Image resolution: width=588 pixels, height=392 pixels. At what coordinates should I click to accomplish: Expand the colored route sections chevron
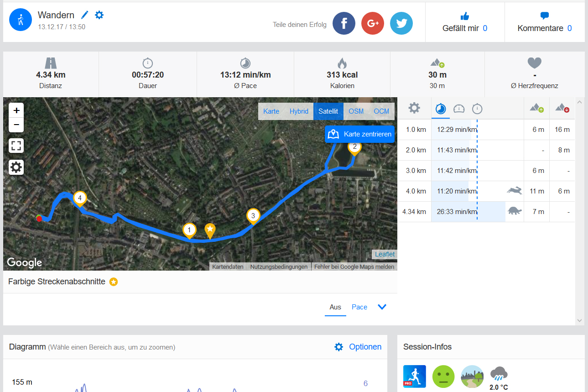click(382, 307)
